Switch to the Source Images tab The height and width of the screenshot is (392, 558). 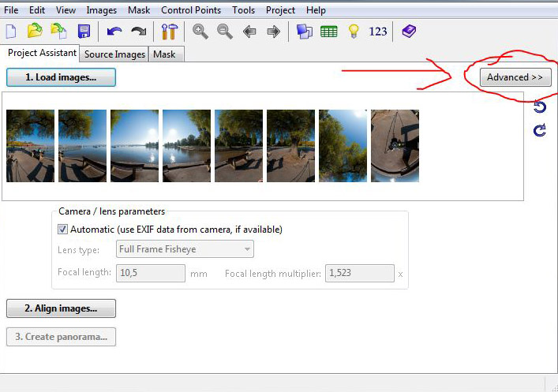click(114, 54)
